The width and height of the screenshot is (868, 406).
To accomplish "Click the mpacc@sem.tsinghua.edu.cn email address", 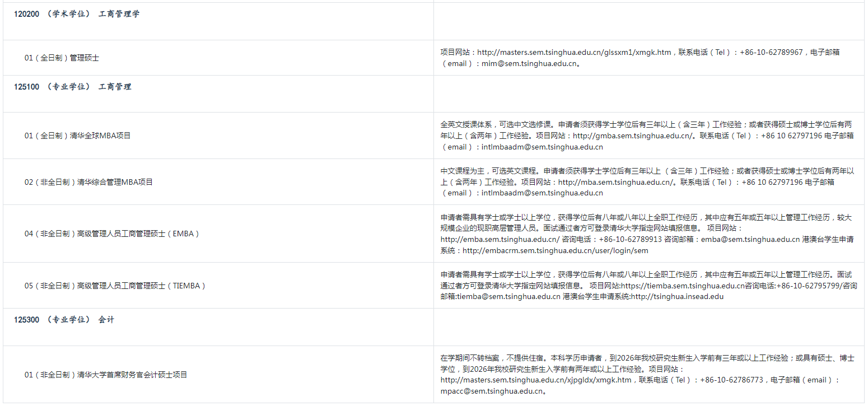I will click(491, 391).
